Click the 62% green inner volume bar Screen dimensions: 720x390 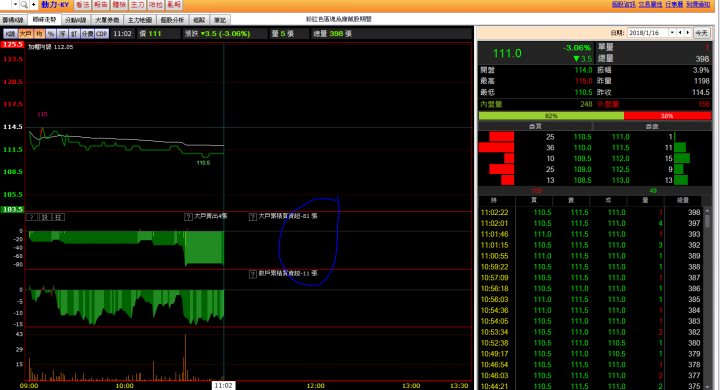click(551, 116)
